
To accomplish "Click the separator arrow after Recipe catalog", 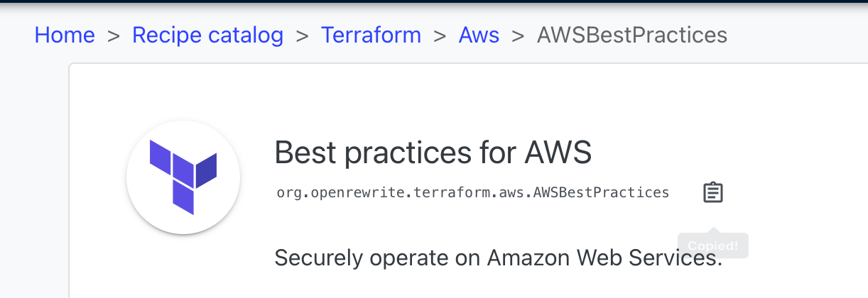I will point(303,35).
